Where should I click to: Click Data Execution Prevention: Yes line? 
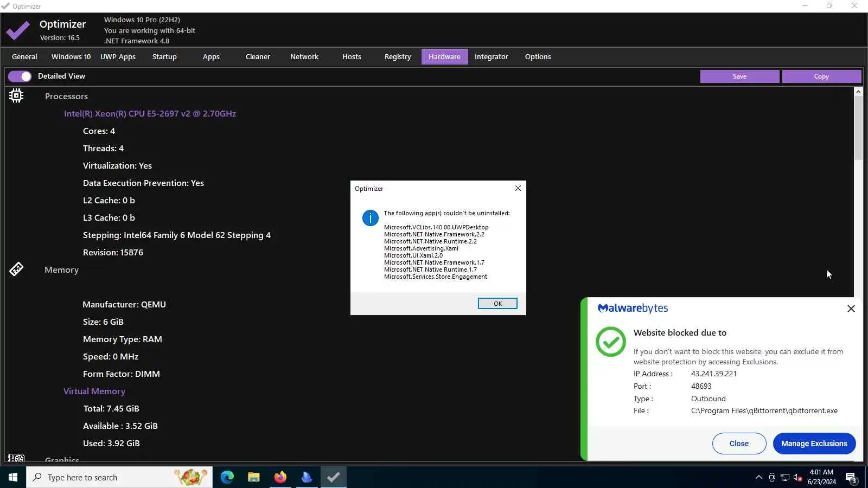[x=143, y=183]
